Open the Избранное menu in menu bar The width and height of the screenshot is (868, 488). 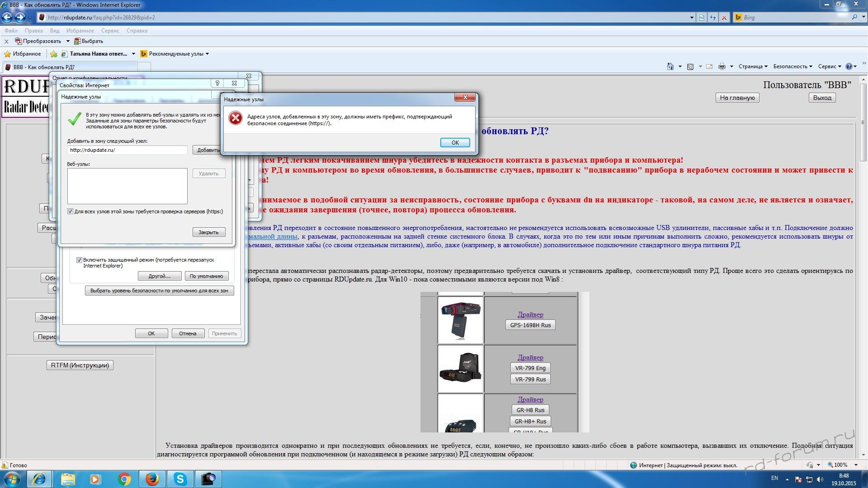pos(80,31)
